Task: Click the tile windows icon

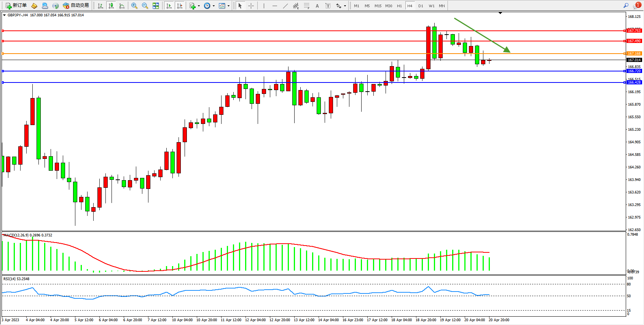Action: pos(156,6)
